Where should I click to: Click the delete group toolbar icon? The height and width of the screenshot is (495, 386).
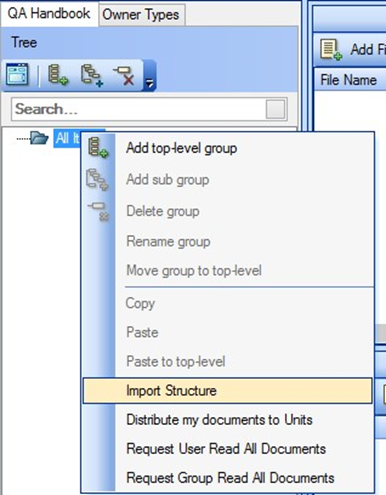[x=124, y=75]
